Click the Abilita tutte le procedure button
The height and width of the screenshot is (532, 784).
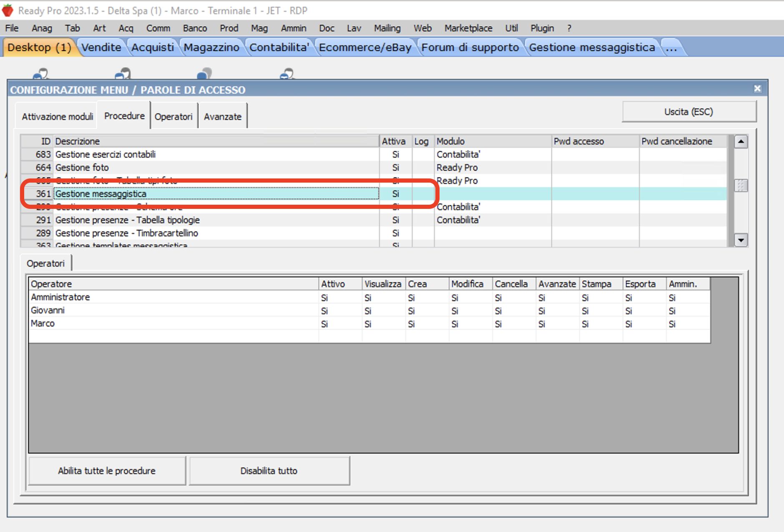pyautogui.click(x=107, y=471)
